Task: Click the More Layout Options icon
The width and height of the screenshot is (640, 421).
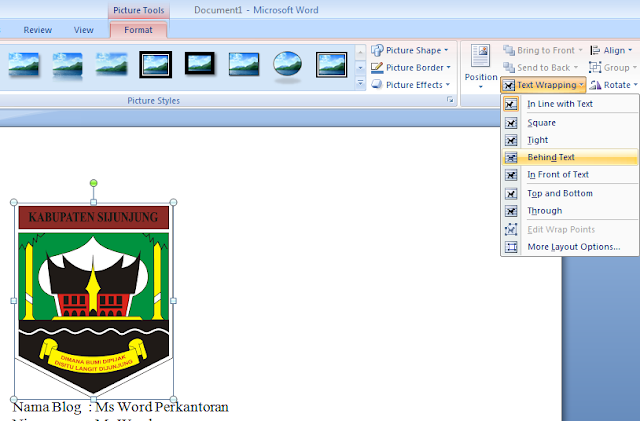Action: [511, 247]
